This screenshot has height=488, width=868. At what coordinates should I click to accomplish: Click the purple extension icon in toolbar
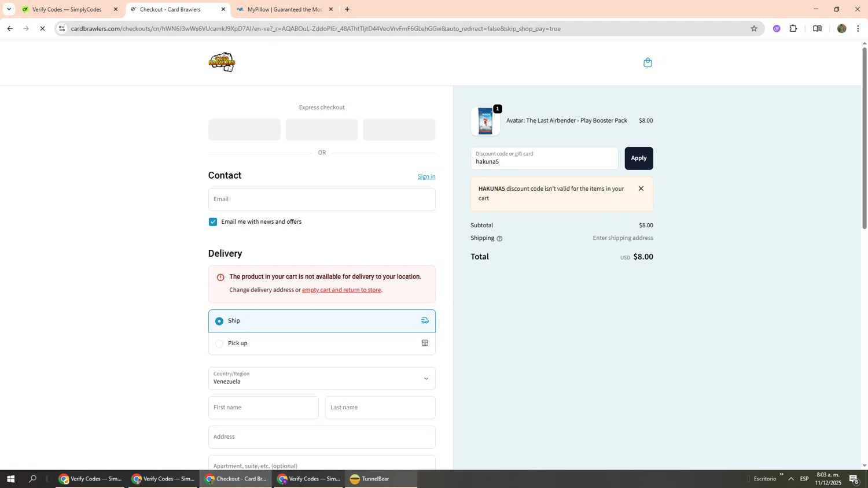pyautogui.click(x=777, y=28)
